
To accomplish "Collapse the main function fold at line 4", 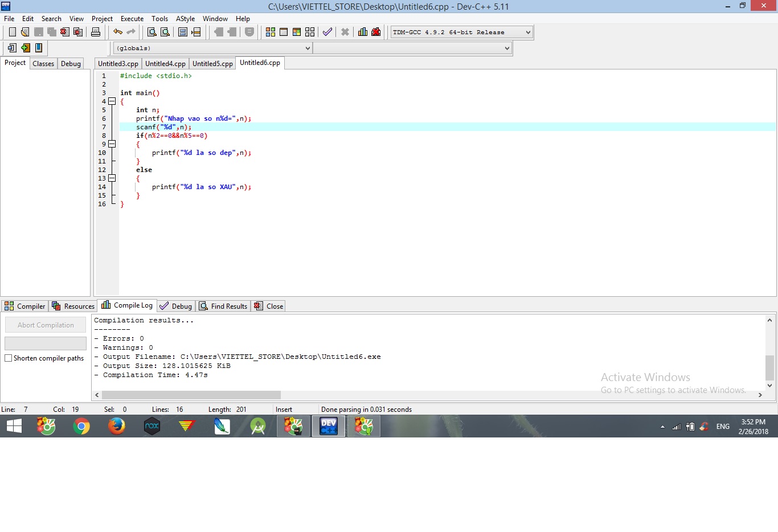I will coord(112,101).
